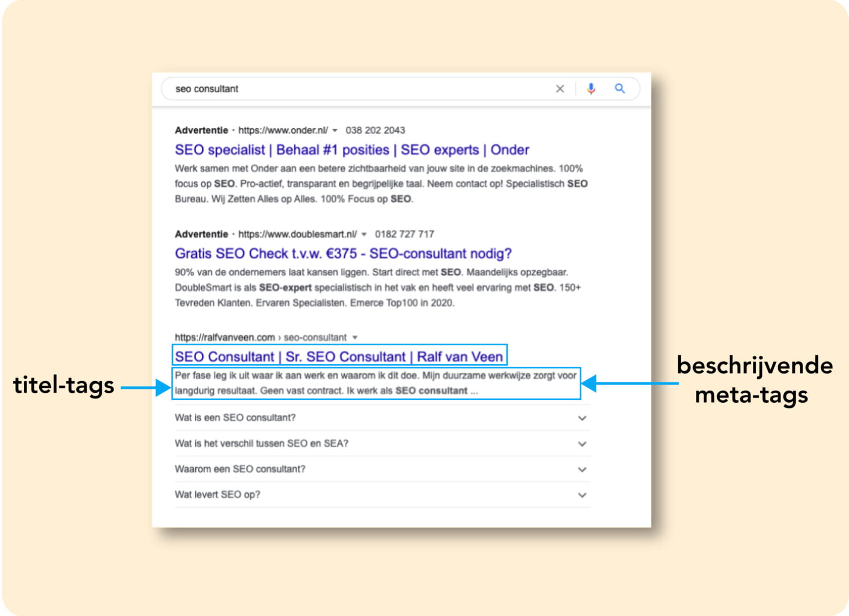Open the "SEO specialist | Behaal #1 posities" ad
This screenshot has width=849, height=616.
point(352,150)
